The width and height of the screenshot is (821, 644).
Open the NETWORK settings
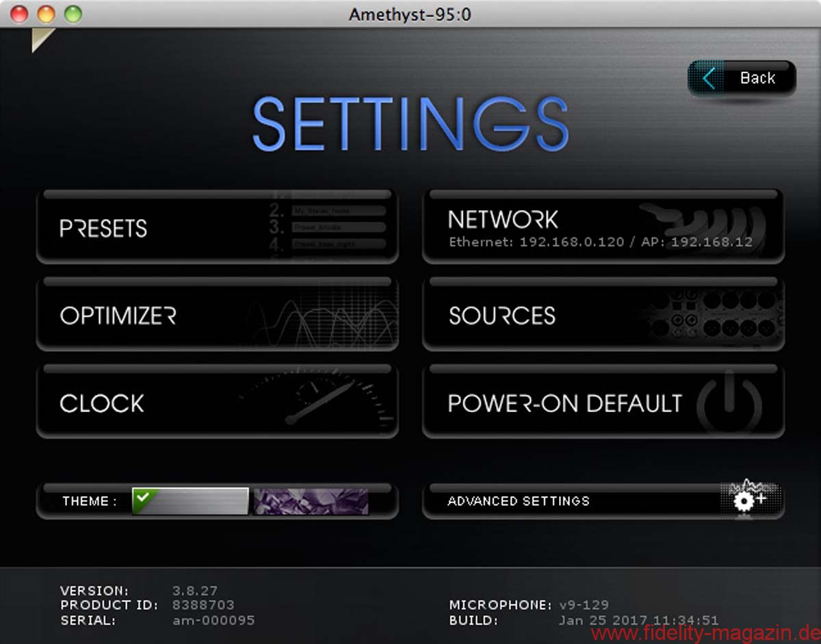(x=503, y=220)
